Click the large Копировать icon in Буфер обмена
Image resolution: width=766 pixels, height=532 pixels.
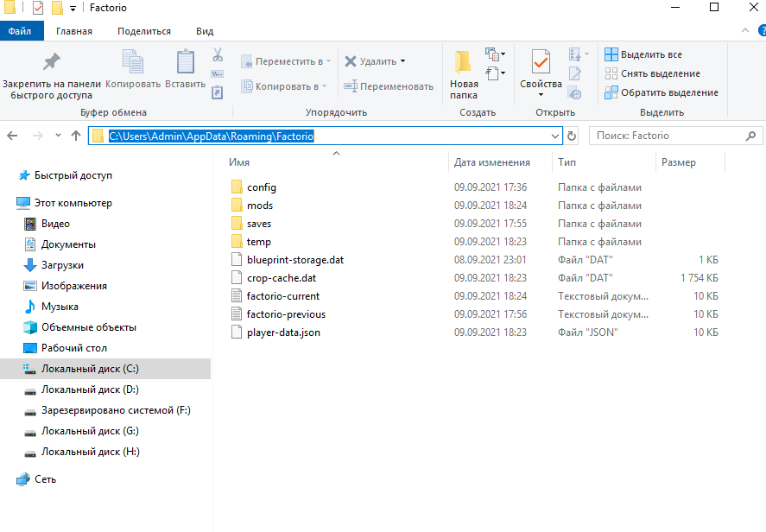tap(132, 61)
